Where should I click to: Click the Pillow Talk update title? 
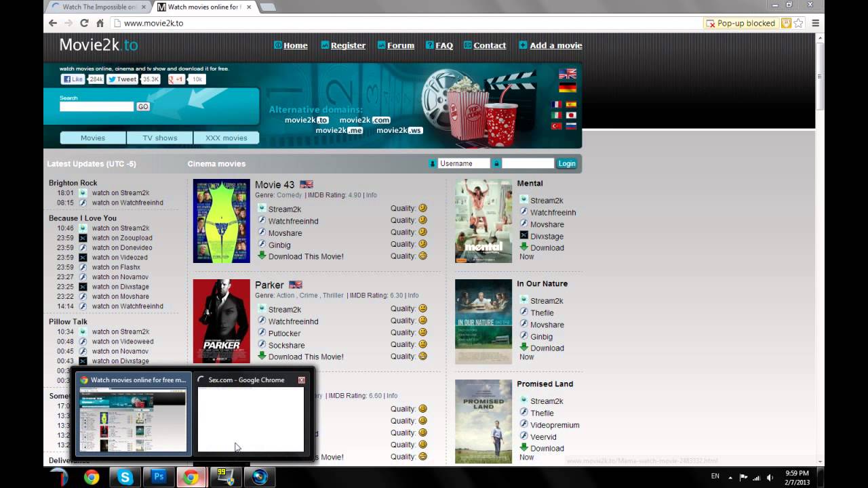tap(68, 322)
